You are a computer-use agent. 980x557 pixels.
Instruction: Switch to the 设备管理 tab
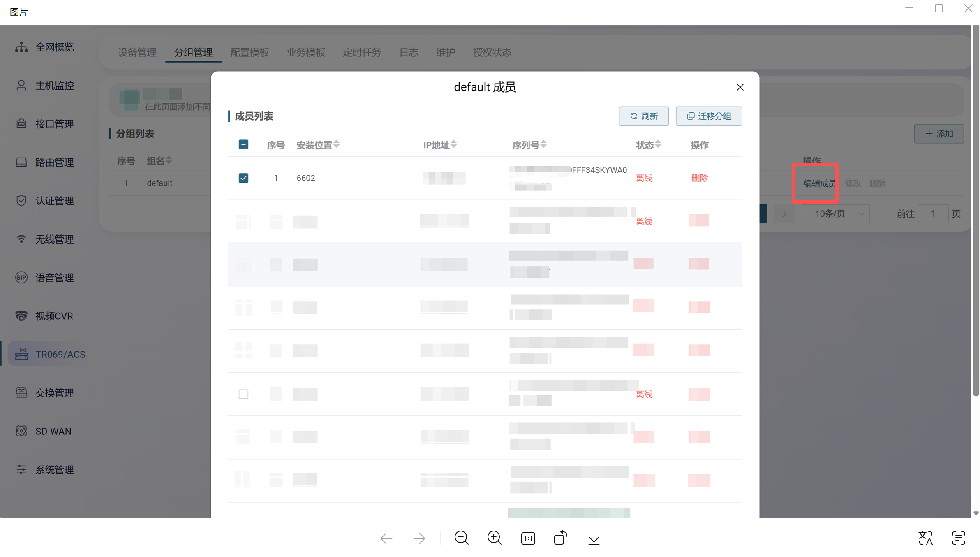pyautogui.click(x=137, y=52)
